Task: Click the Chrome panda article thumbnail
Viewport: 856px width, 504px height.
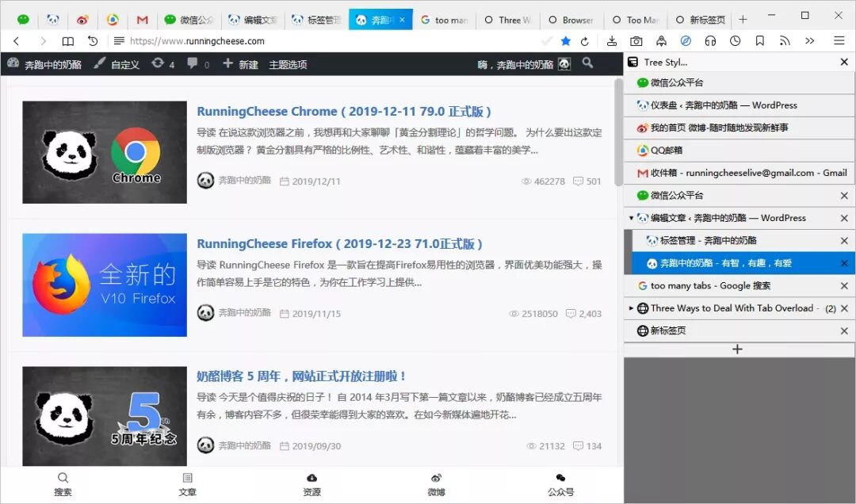Action: click(105, 152)
